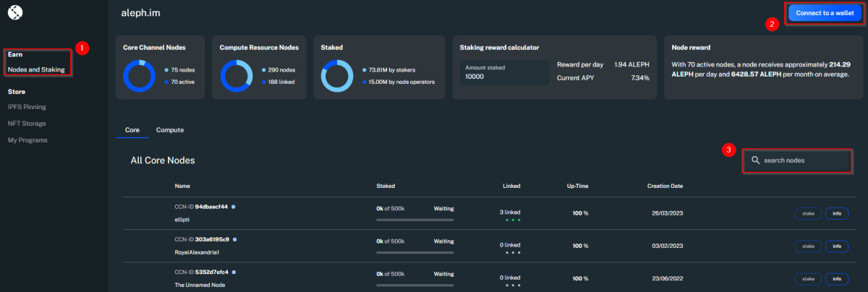Click creation date 23/06/2022
868x292 pixels.
[665, 279]
